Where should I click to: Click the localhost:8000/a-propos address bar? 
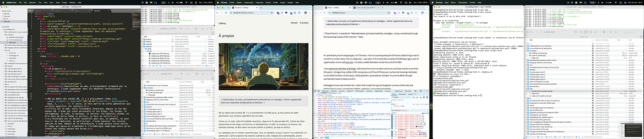click(252, 13)
